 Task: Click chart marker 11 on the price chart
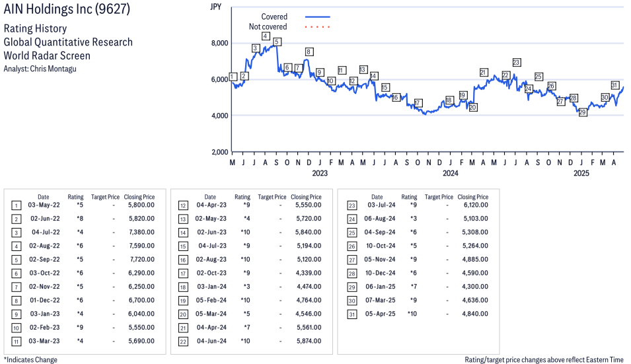coord(342,71)
